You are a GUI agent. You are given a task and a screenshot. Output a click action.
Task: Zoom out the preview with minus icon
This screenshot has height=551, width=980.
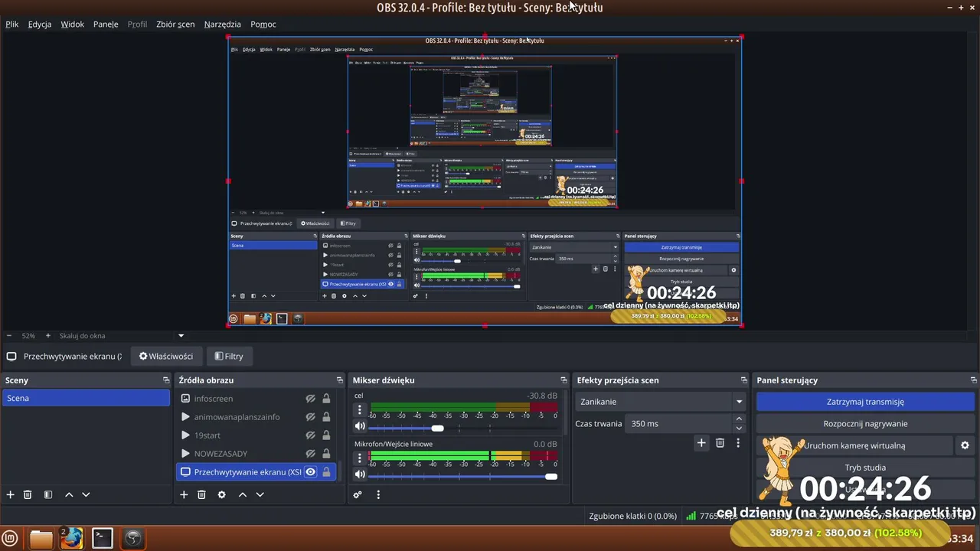(x=9, y=335)
